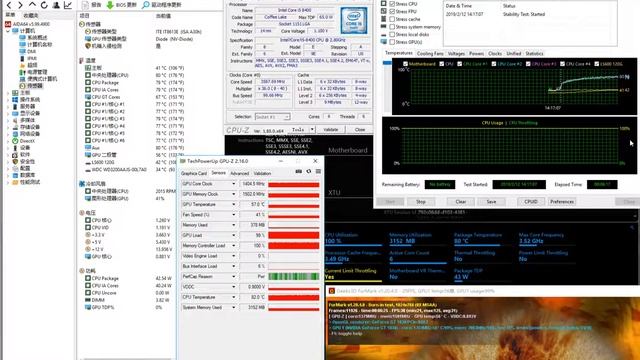Switch to the Advanced tab in GPU-Z
Image resolution: width=640 pixels, height=360 pixels.
(240, 173)
